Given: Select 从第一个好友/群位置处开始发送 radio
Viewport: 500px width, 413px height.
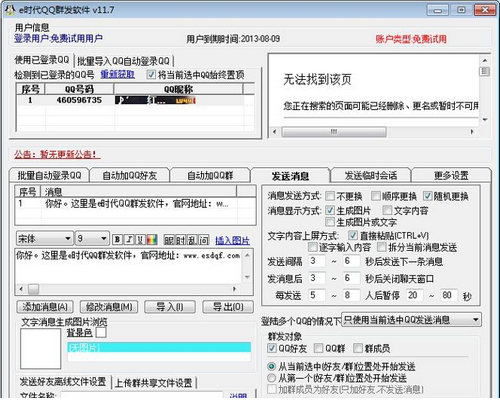Looking at the screenshot, I should (x=272, y=378).
